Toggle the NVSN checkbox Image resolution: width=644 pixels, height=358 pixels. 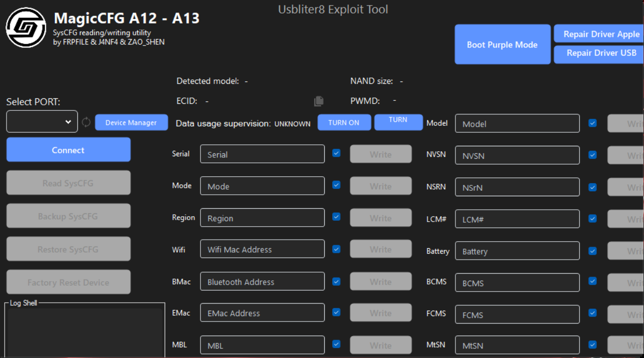pyautogui.click(x=593, y=155)
